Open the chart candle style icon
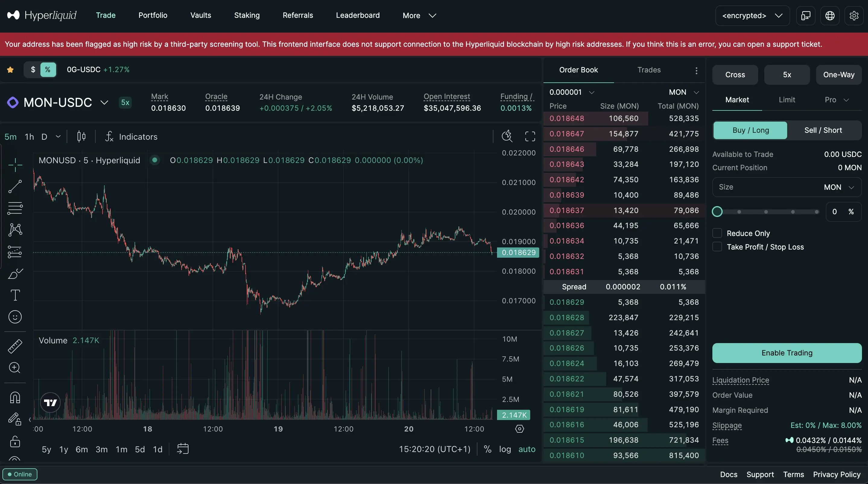This screenshot has width=868, height=484. [81, 136]
